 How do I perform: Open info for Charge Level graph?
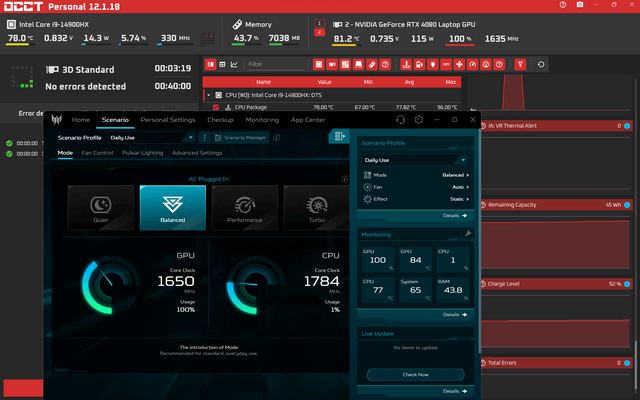click(627, 284)
